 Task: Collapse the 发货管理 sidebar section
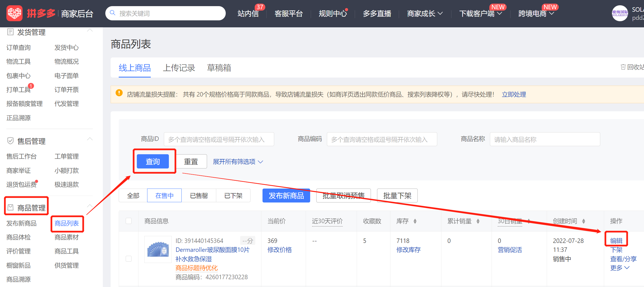[90, 30]
